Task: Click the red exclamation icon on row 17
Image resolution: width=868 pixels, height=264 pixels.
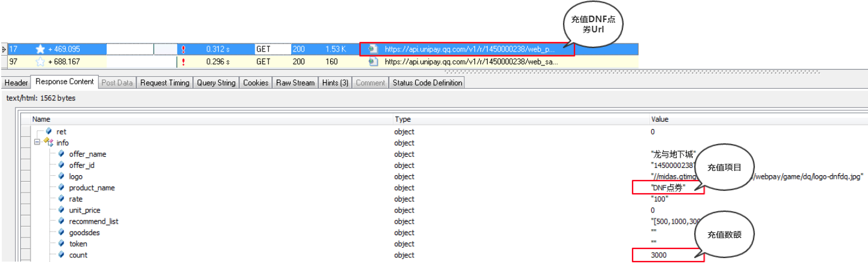Action: pos(183,49)
